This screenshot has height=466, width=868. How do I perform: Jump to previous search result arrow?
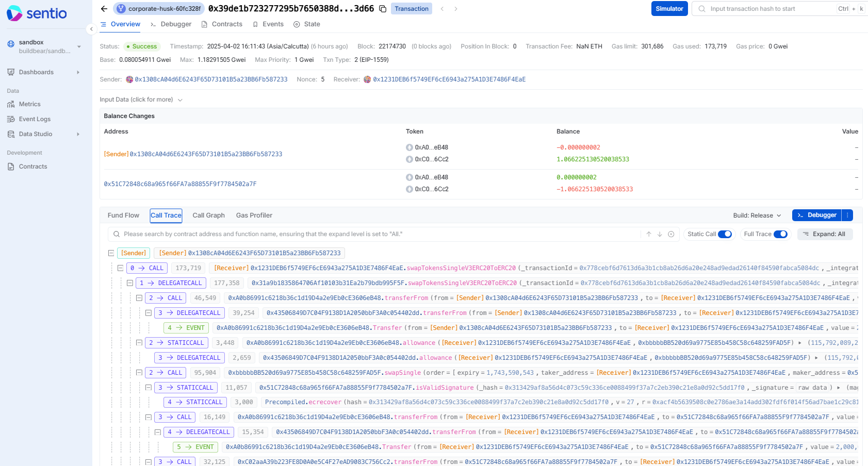tap(649, 234)
